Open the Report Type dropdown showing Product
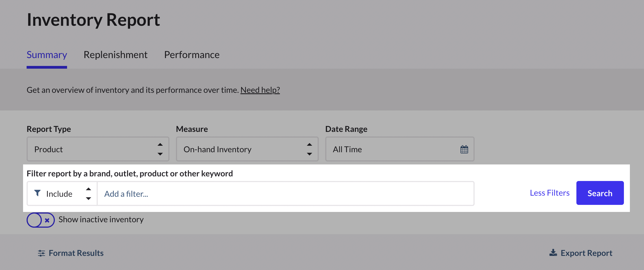This screenshot has height=270, width=644. pyautogui.click(x=98, y=149)
